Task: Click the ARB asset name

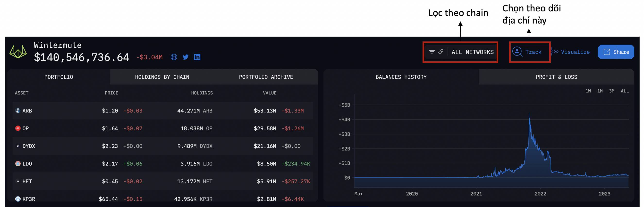Action: (27, 111)
